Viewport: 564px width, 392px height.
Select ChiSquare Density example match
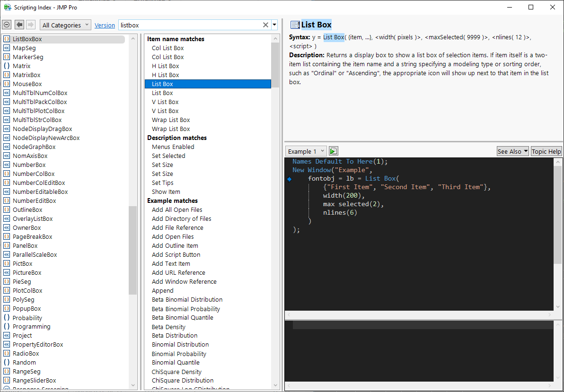[176, 372]
